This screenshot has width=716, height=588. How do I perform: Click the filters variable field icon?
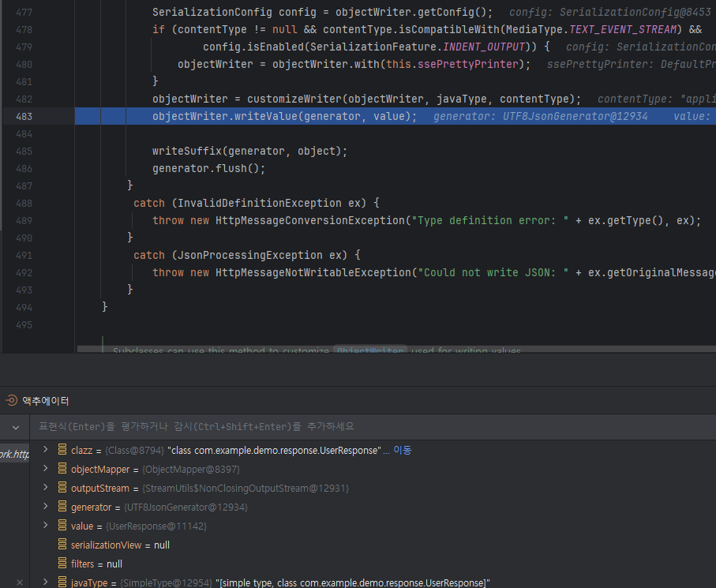(62, 564)
